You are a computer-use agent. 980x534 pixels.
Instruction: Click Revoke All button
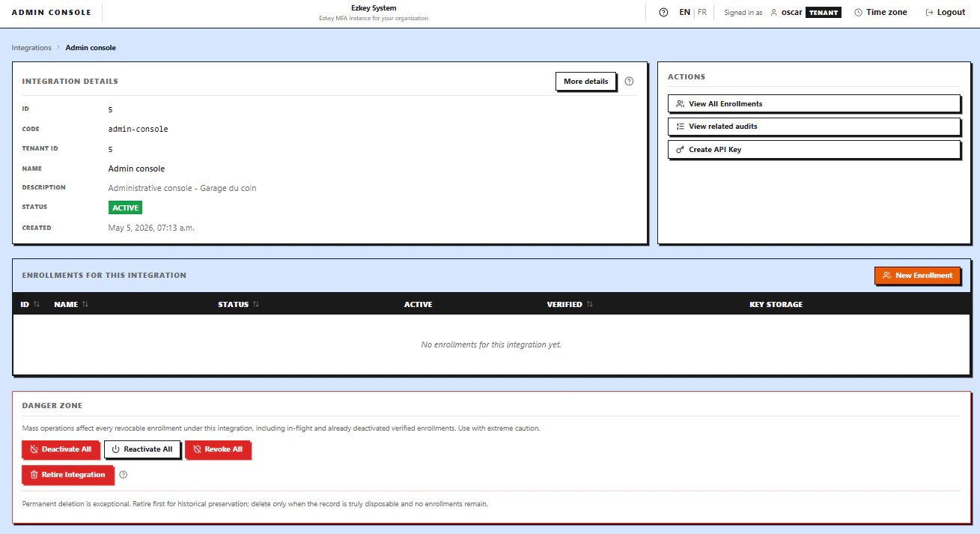coord(218,449)
